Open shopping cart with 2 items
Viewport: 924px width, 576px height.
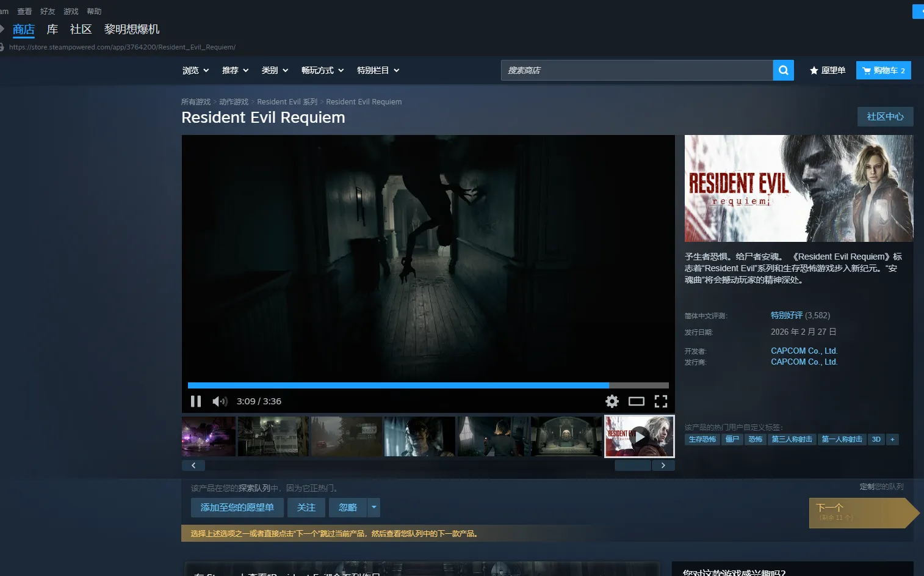pyautogui.click(x=883, y=70)
